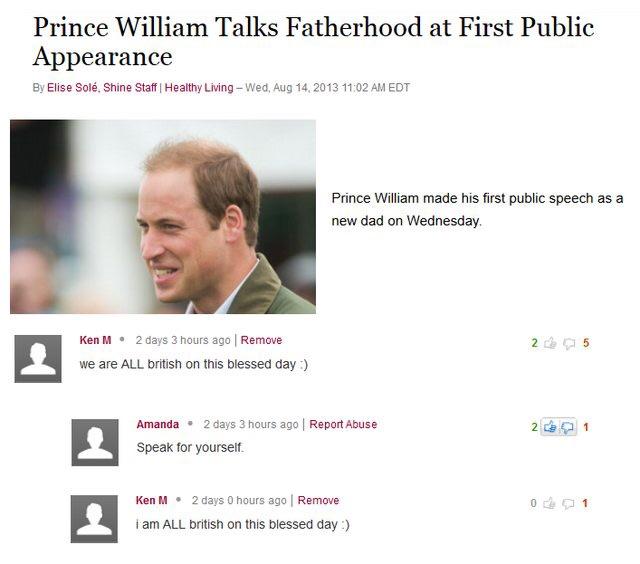The width and height of the screenshot is (640, 564).
Task: Open Amanda's username link
Action: coord(158,424)
